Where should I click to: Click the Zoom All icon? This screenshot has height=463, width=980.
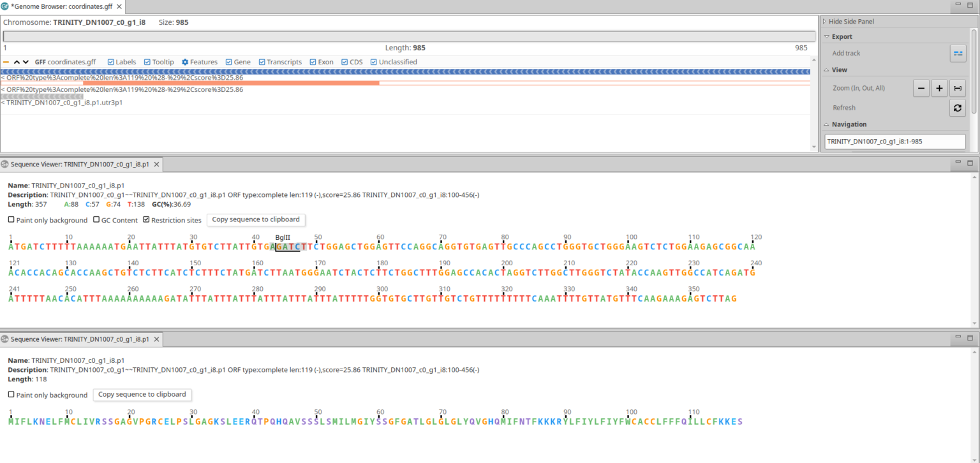click(958, 88)
